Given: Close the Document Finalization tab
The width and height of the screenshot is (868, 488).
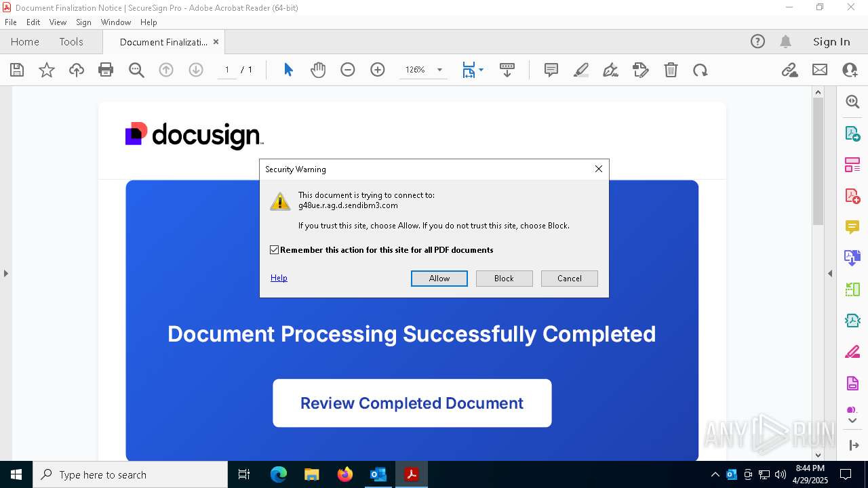Looking at the screenshot, I should tap(216, 42).
